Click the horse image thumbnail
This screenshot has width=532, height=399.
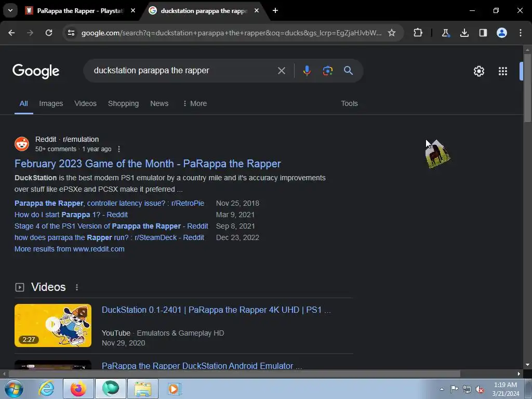point(437,154)
